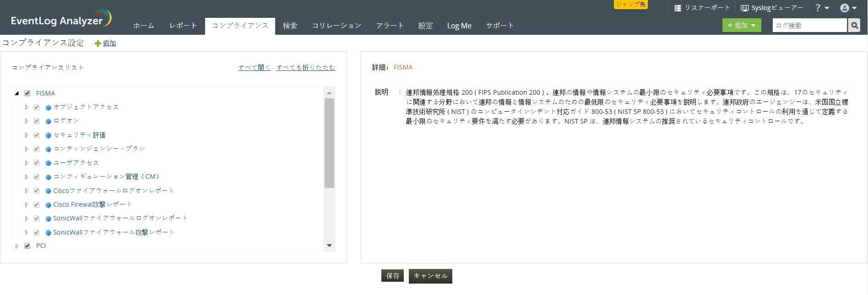This screenshot has height=295, width=868.
Task: Click the blue icon next to セキュリティ評価
Action: 48,136
